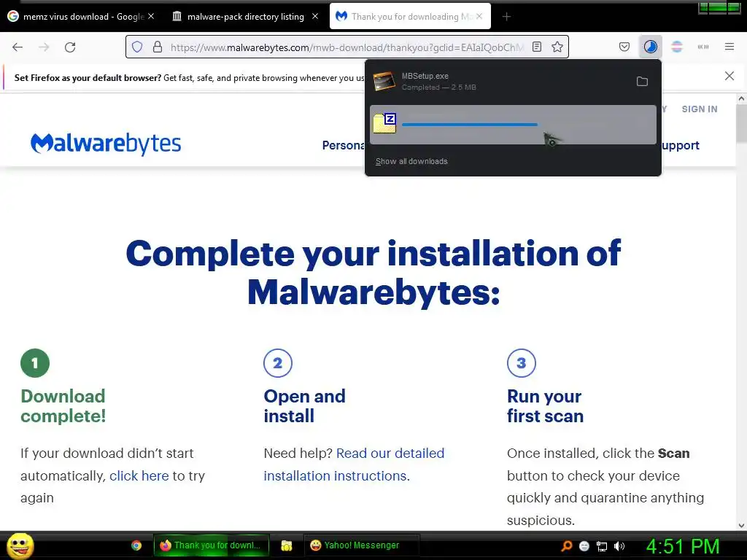Click the Firefox Thank you taskbar button
Screen dimensions: 747x560
click(211, 545)
